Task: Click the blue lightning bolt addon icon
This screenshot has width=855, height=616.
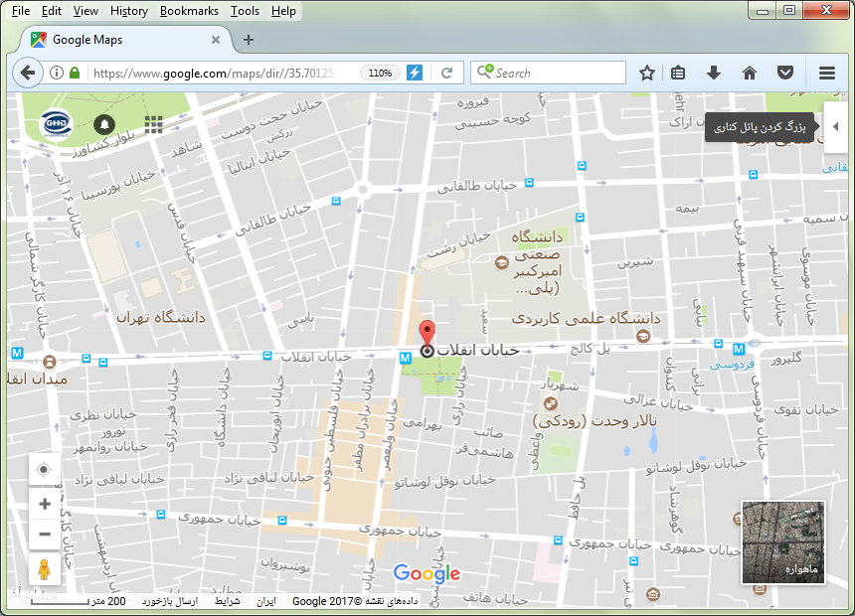Action: [415, 73]
